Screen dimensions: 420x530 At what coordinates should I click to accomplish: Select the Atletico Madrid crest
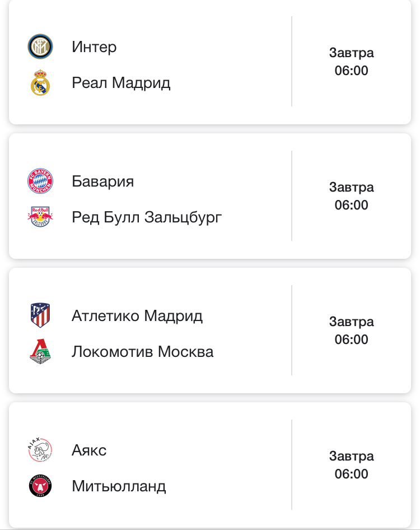(x=40, y=316)
